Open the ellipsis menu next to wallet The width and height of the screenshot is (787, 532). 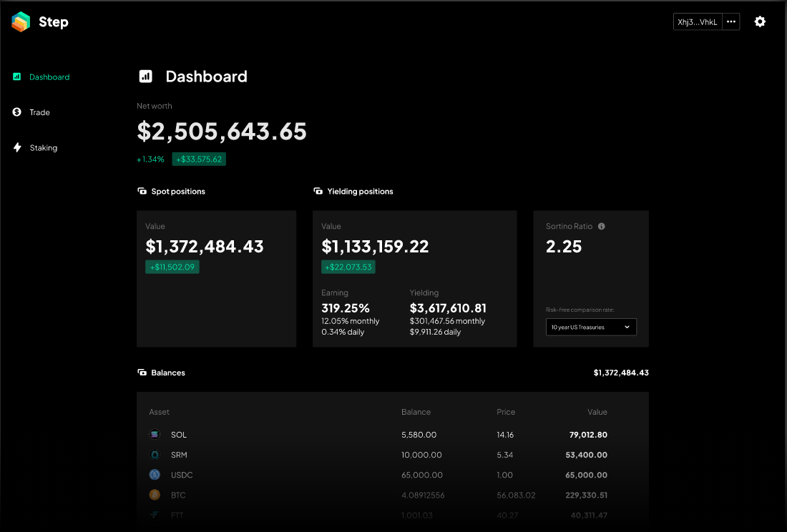731,21
